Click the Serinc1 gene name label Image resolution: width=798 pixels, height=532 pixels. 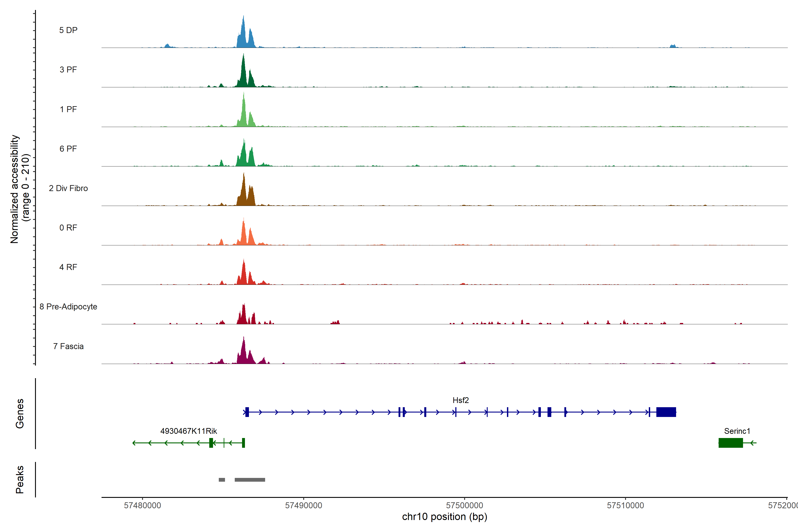737,431
